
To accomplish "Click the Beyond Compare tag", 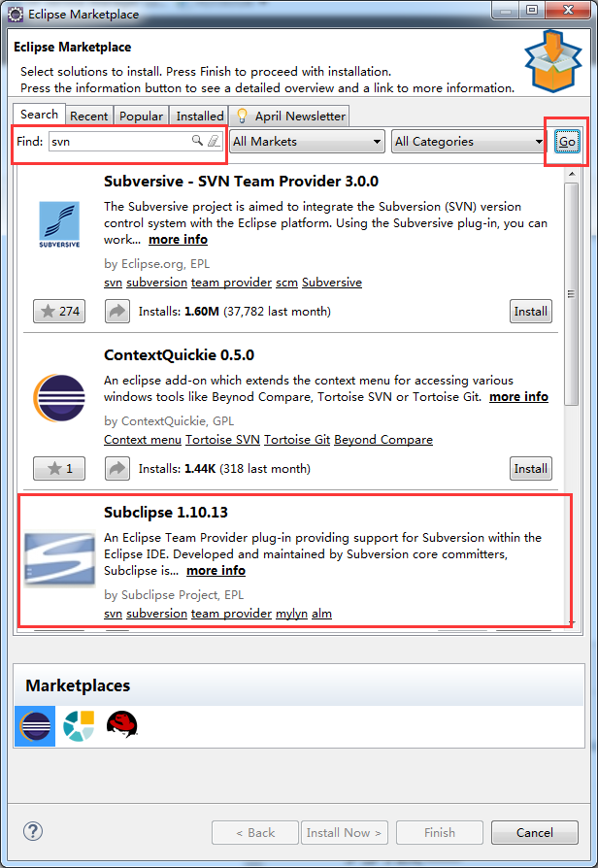I will tap(383, 440).
